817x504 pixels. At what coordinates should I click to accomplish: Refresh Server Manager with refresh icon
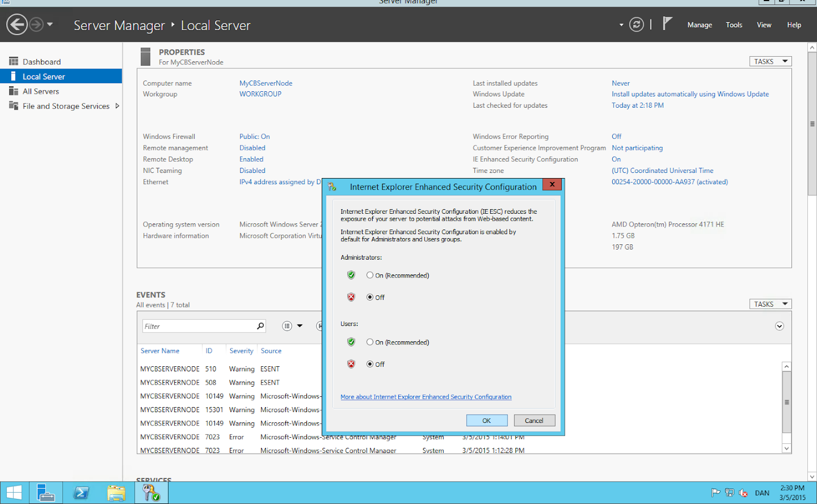click(636, 24)
